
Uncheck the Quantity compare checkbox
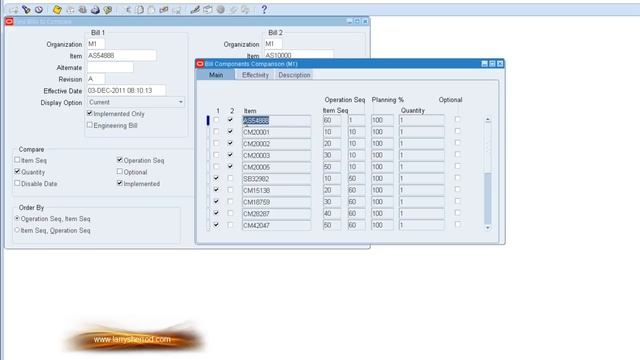pyautogui.click(x=17, y=172)
